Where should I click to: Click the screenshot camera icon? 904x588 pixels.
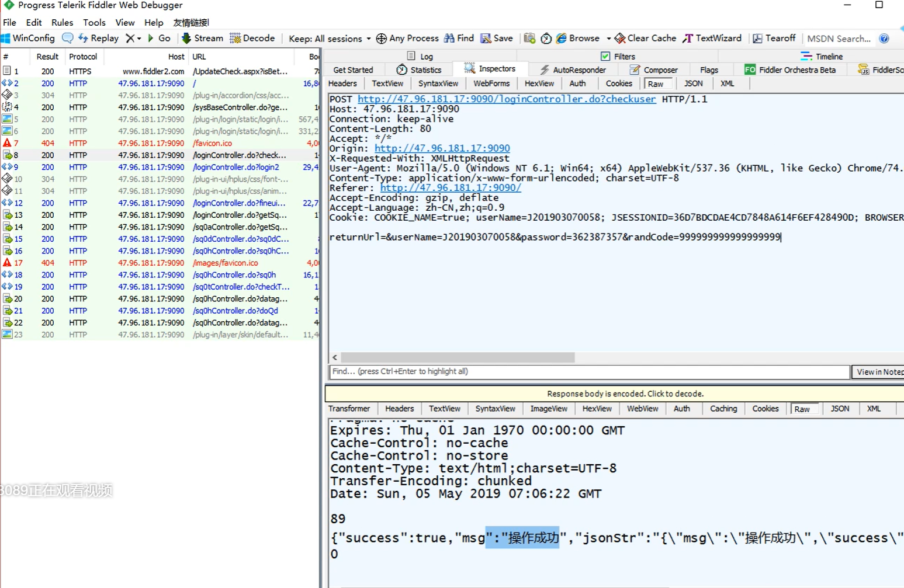pos(529,38)
